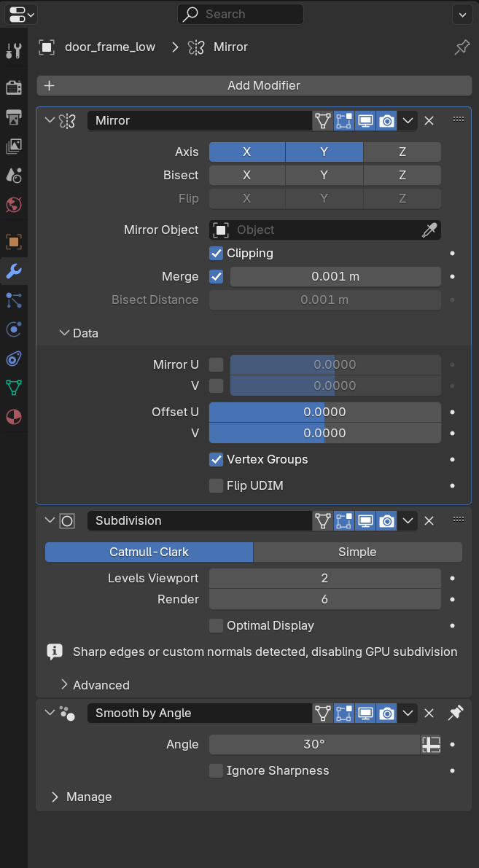Enable the Flip UDIM checkbox

[217, 486]
